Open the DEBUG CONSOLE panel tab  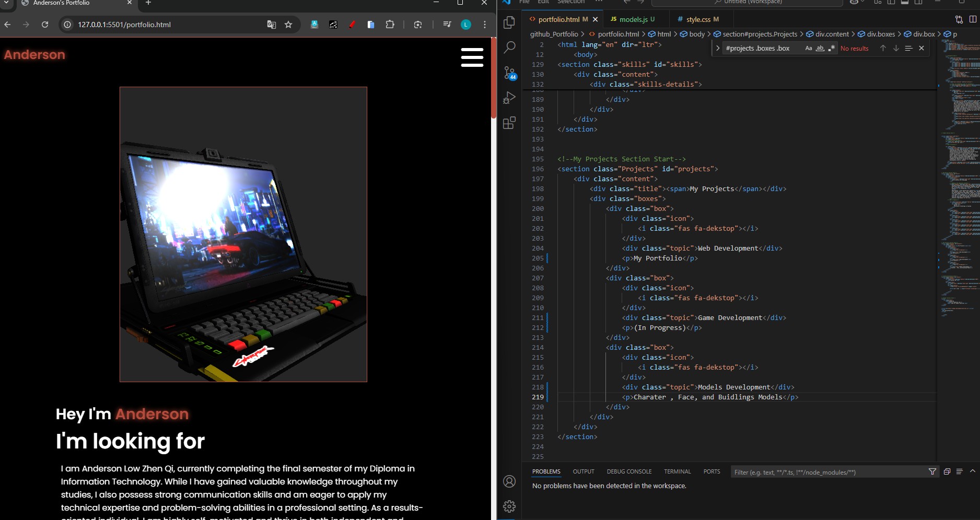[x=629, y=471]
